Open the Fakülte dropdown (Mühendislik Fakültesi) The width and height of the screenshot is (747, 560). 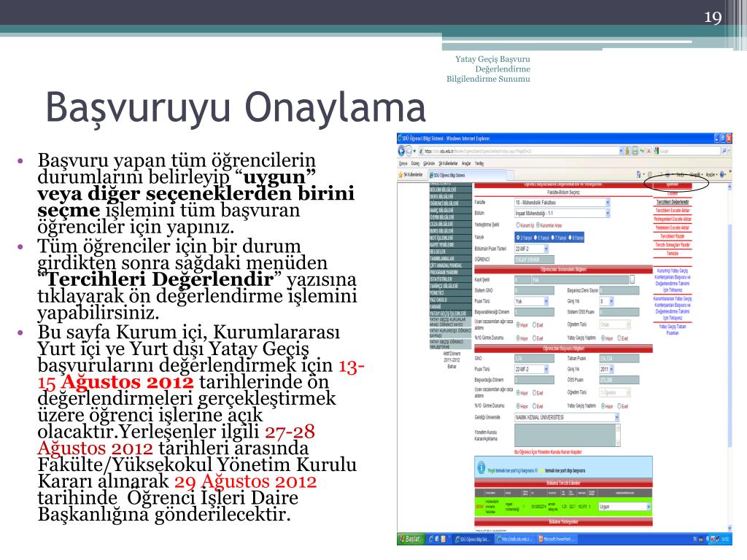(562, 203)
